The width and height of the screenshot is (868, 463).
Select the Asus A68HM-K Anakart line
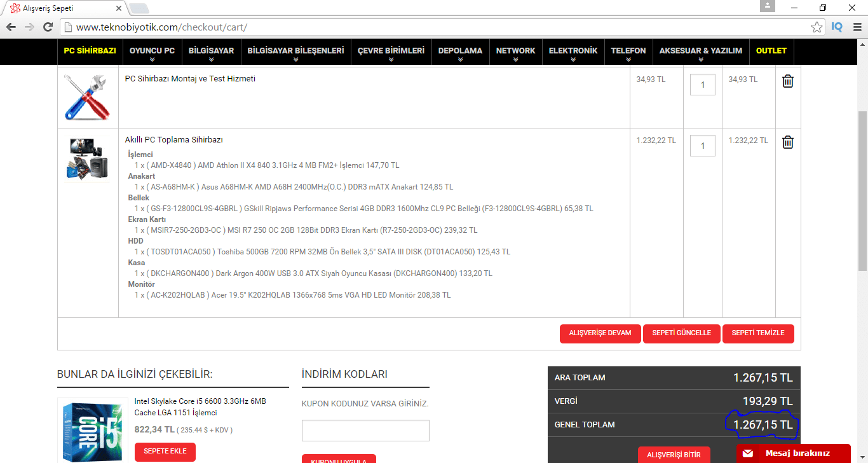[294, 187]
